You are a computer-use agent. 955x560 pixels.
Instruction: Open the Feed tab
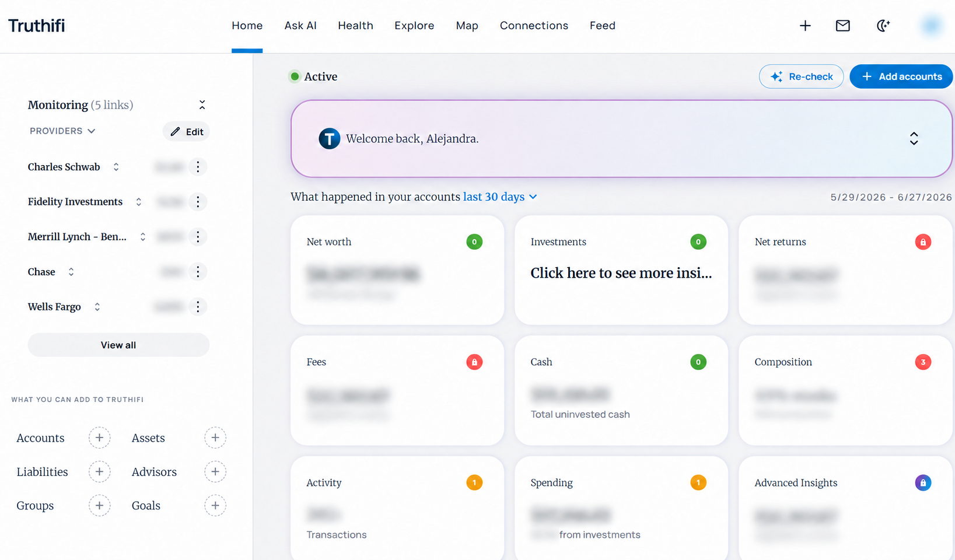point(603,26)
